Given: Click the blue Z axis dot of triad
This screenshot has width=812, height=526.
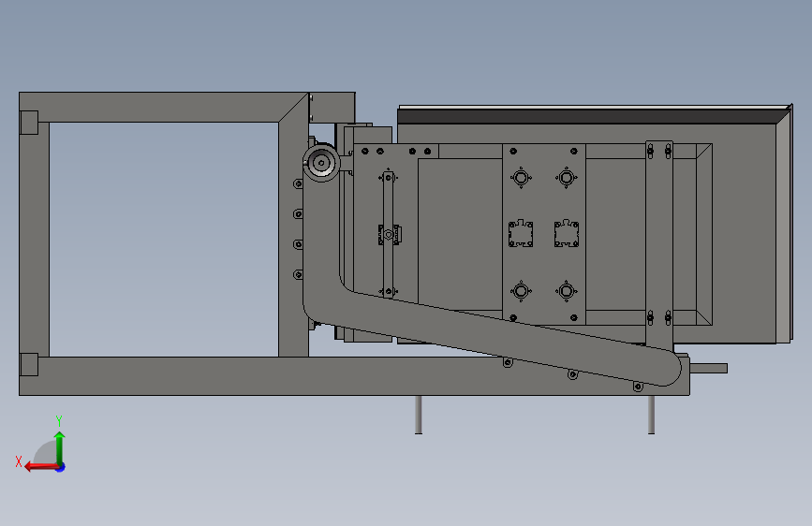Looking at the screenshot, I should coord(61,467).
